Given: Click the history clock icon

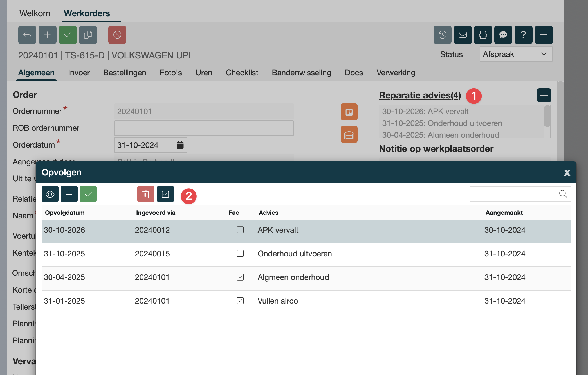Looking at the screenshot, I should pos(442,35).
